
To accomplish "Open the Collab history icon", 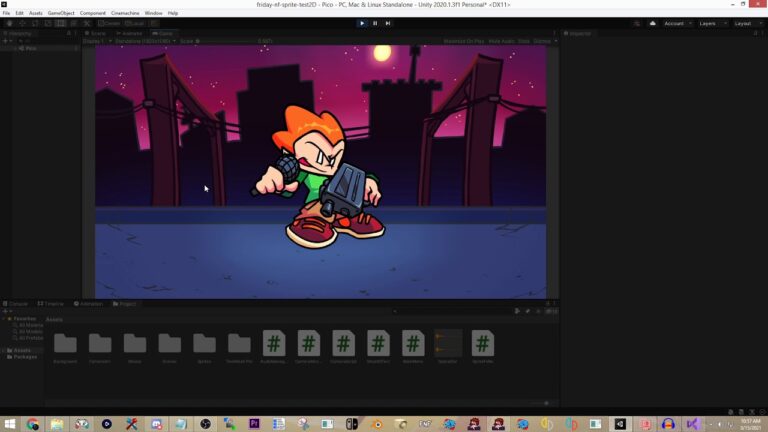I will coord(636,23).
